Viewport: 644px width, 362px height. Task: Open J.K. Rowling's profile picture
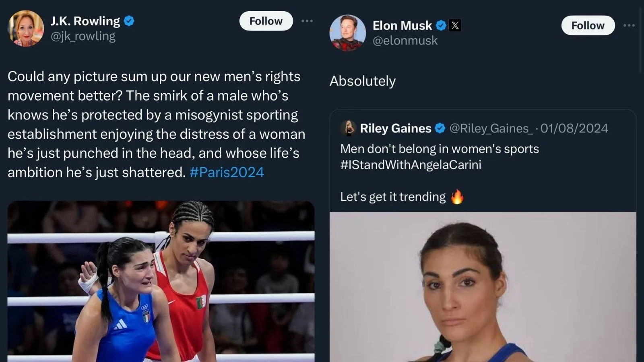tap(26, 28)
